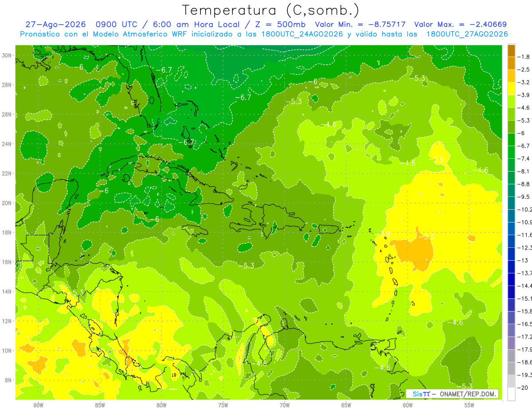Click the '22N' latitude axis label

pos(8,173)
